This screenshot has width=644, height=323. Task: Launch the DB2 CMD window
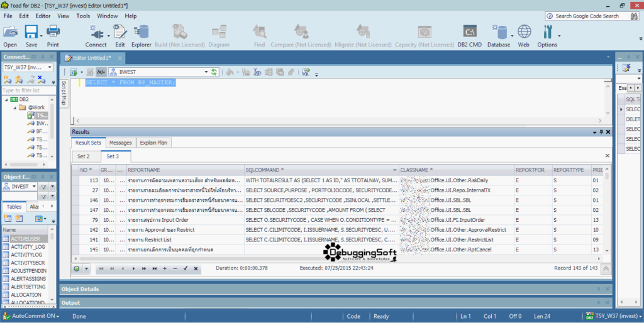(x=469, y=36)
